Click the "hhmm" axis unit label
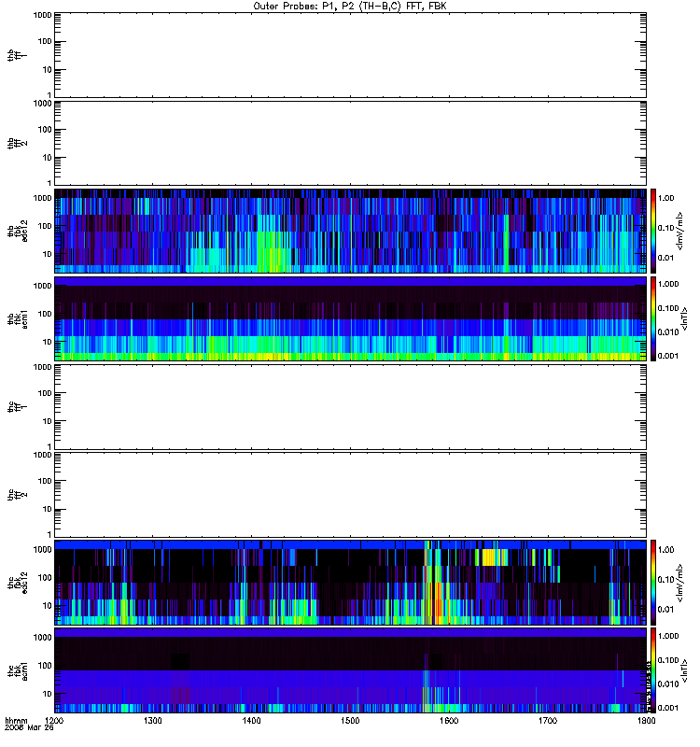700x747 pixels. point(16,720)
